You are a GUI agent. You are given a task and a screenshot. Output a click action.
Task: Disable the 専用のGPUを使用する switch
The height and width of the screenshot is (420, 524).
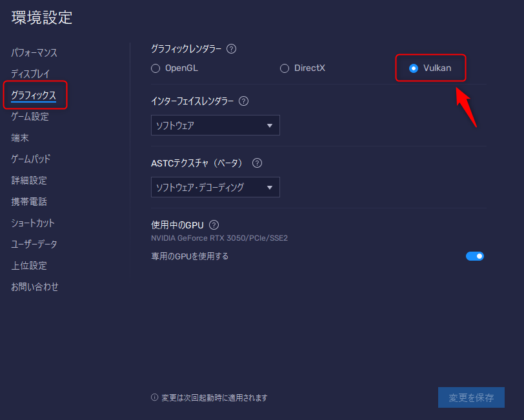475,256
